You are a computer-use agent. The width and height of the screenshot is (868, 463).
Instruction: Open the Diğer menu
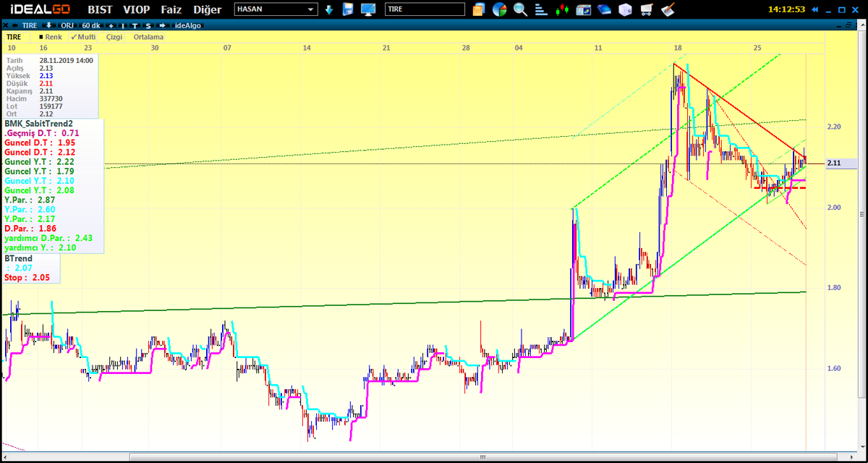pos(208,9)
